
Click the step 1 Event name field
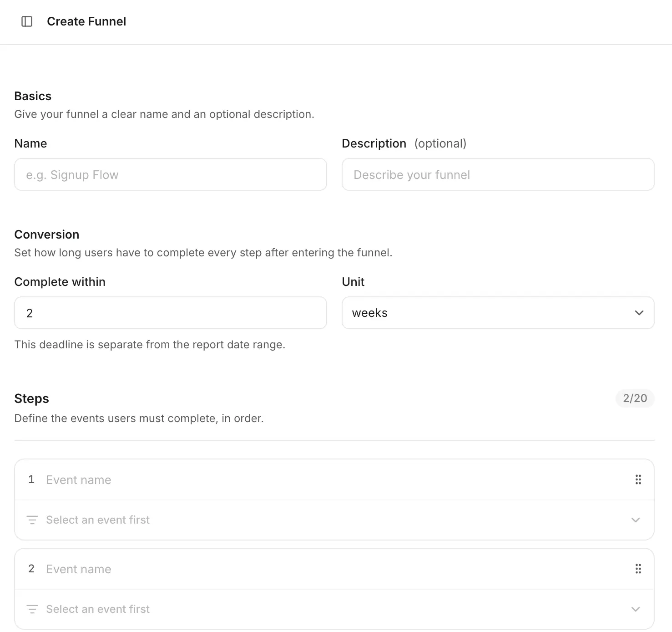334,480
